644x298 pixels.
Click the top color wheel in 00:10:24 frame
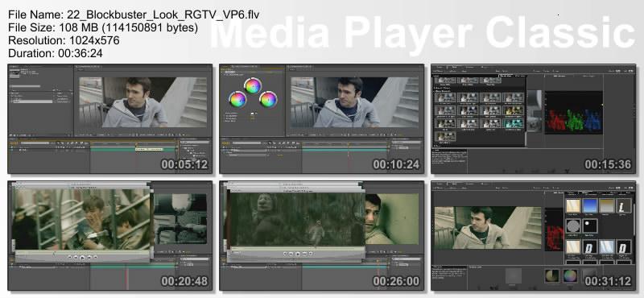point(253,85)
